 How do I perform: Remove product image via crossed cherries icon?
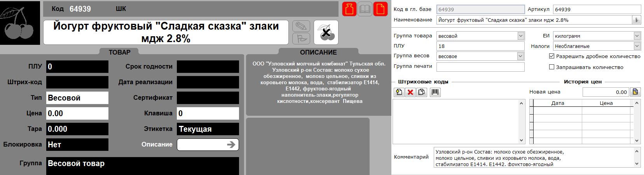326,32
